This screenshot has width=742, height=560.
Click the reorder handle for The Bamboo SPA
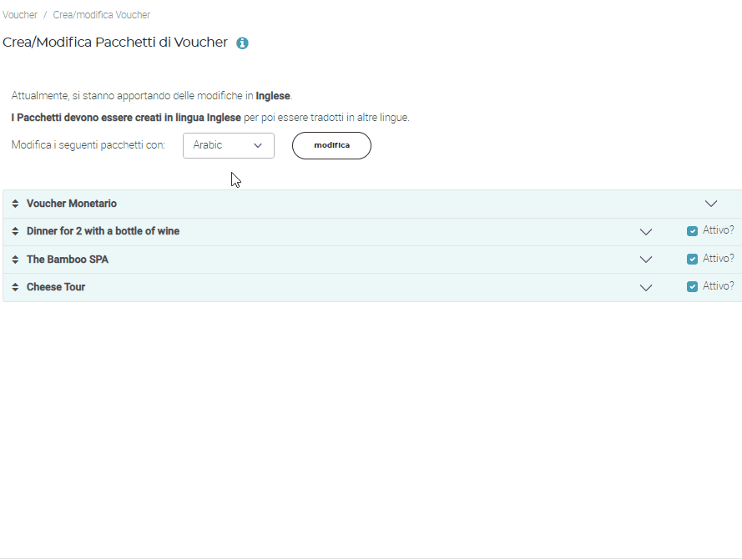pos(15,260)
